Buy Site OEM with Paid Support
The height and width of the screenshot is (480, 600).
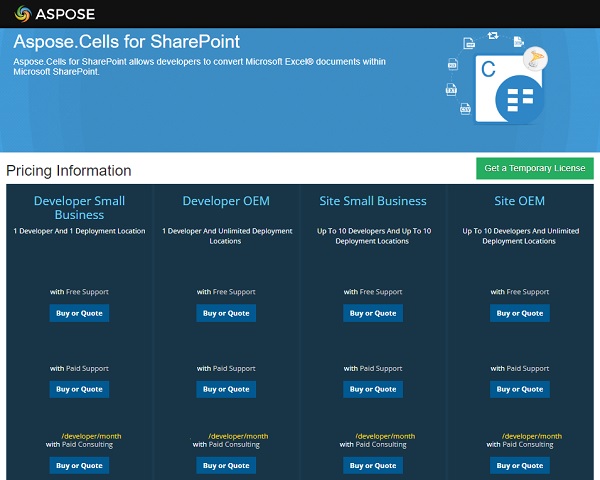pos(520,389)
